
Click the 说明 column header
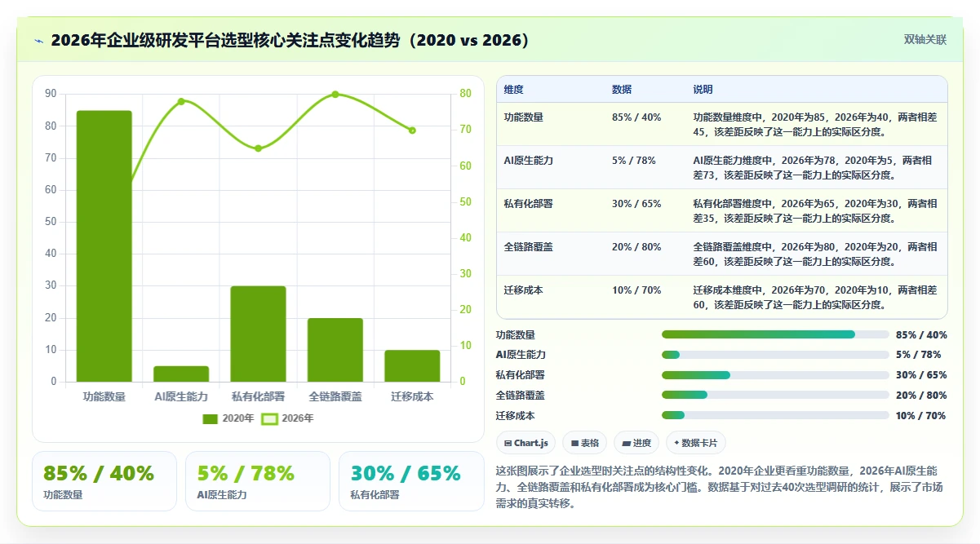703,90
